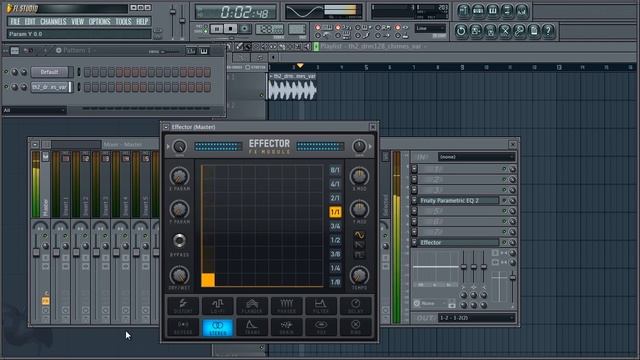Open the channel filter All dropdown

click(x=34, y=110)
